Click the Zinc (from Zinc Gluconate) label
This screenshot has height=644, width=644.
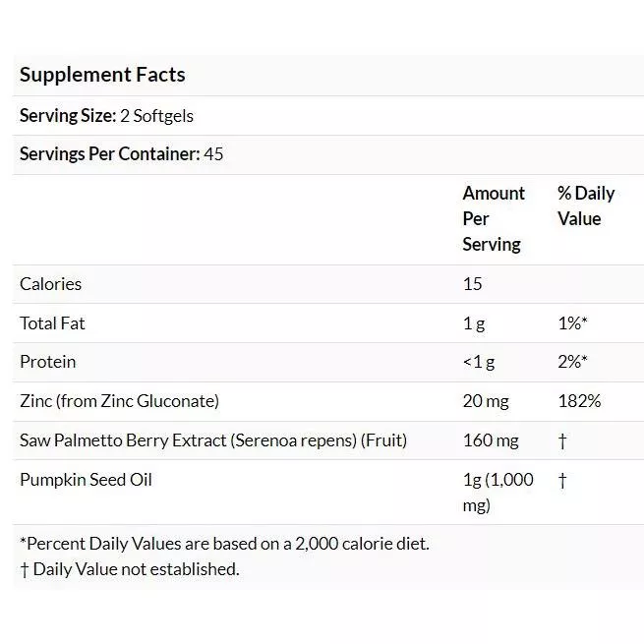pos(119,401)
